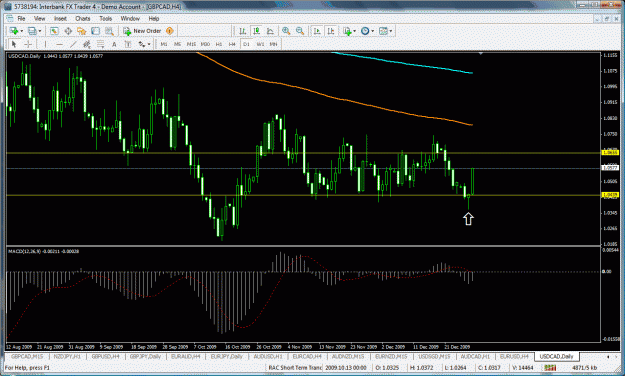Expand the Periodicity dropdown arrow
This screenshot has height=376, width=625.
[372, 31]
